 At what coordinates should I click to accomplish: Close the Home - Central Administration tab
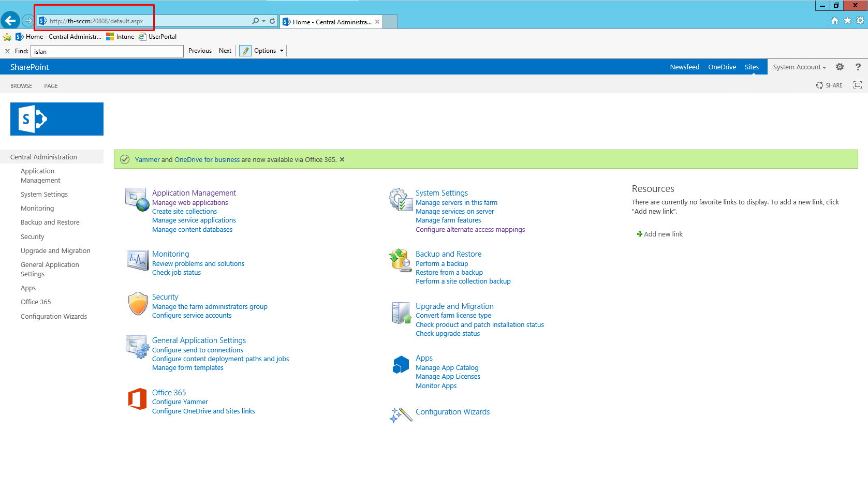(x=377, y=22)
